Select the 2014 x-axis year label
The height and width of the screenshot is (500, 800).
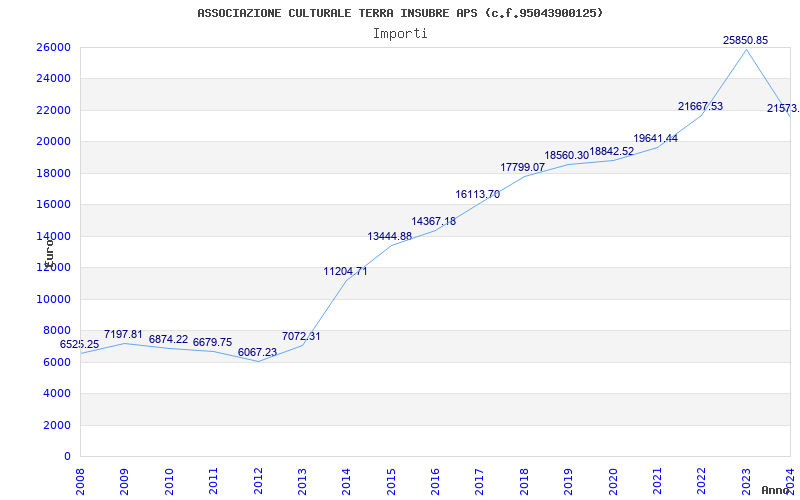[346, 481]
